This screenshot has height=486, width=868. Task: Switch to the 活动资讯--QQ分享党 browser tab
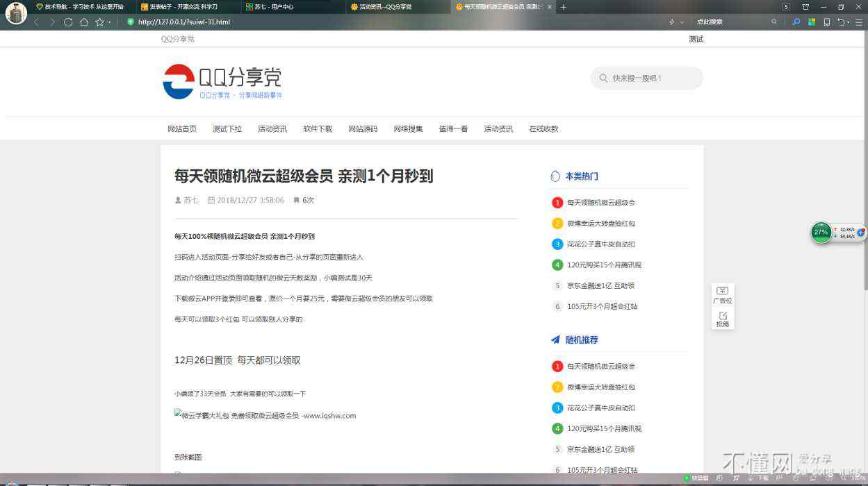(398, 7)
